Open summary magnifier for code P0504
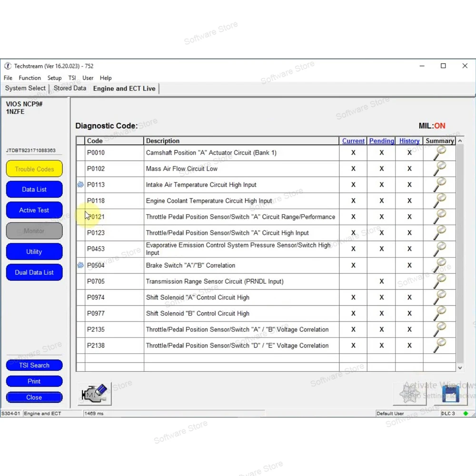The width and height of the screenshot is (476, 476). point(439,265)
